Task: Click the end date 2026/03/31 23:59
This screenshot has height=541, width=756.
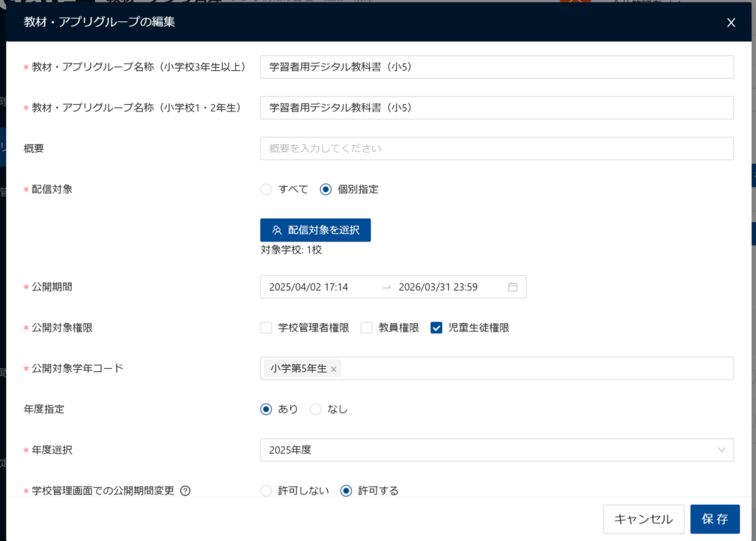Action: click(x=438, y=287)
